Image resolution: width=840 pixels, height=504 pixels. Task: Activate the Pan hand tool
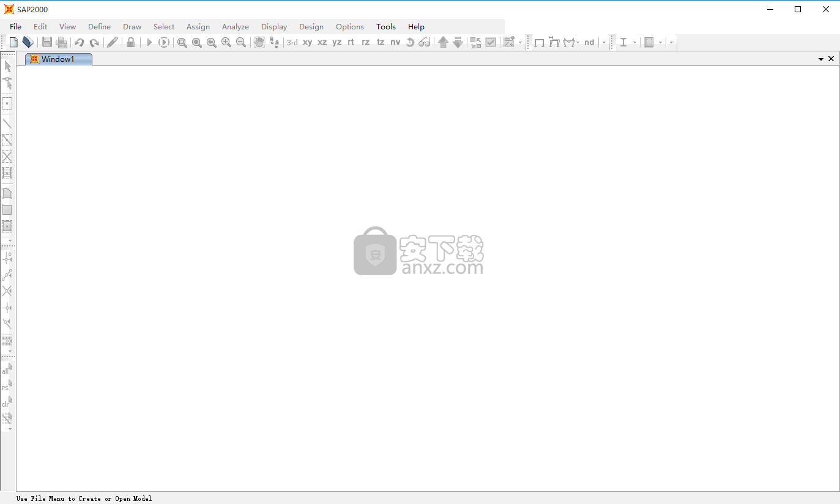click(x=259, y=42)
